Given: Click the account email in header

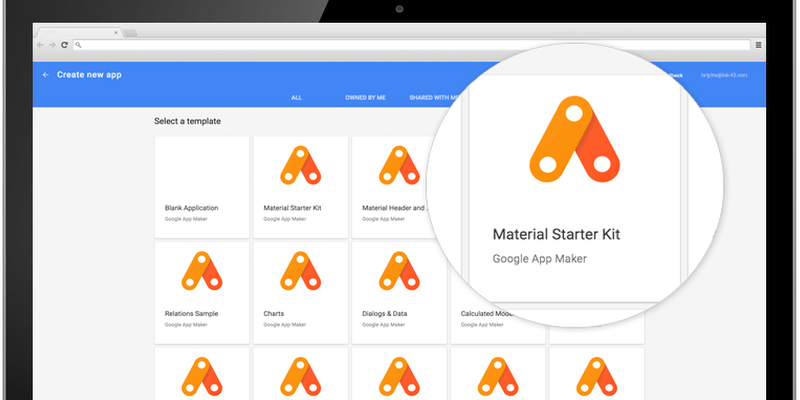Looking at the screenshot, I should pyautogui.click(x=724, y=75).
